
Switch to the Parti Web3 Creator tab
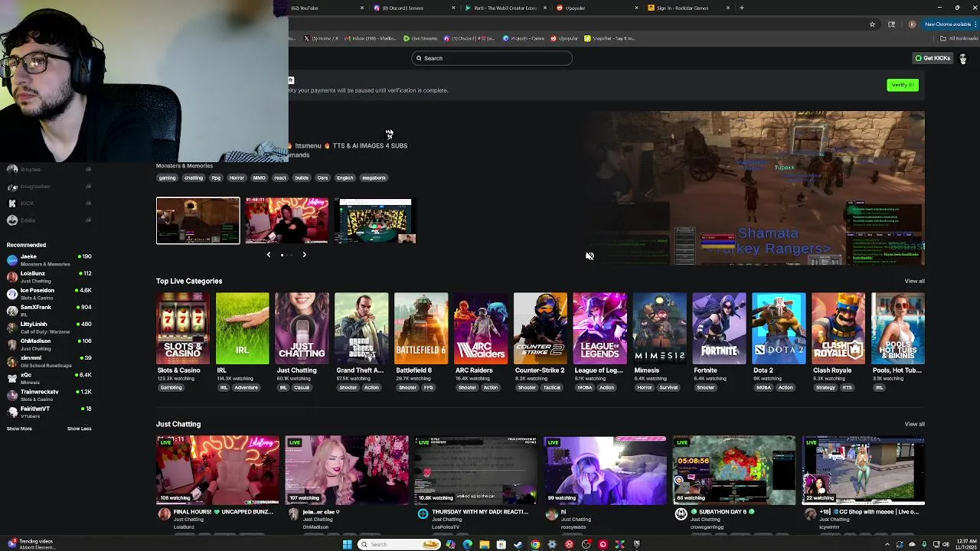pos(505,8)
